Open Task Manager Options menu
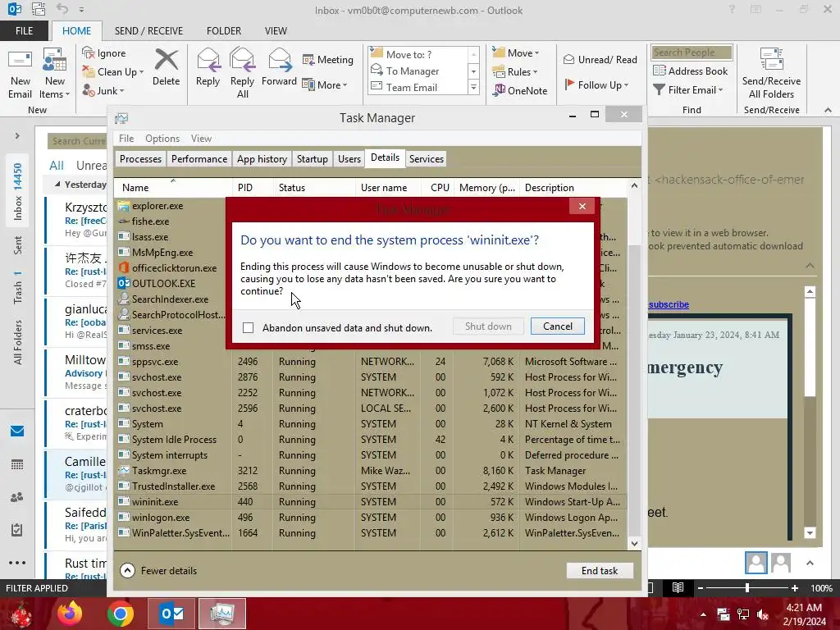 [162, 138]
